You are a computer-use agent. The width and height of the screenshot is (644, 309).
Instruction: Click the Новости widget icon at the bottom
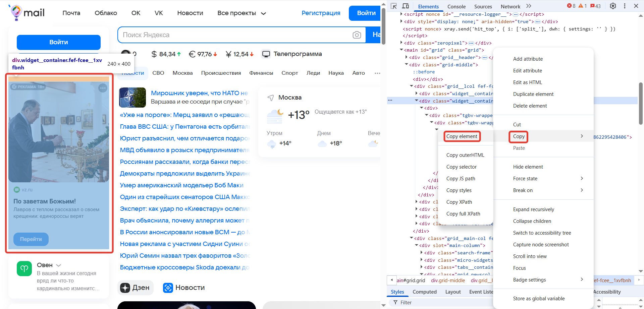(168, 288)
